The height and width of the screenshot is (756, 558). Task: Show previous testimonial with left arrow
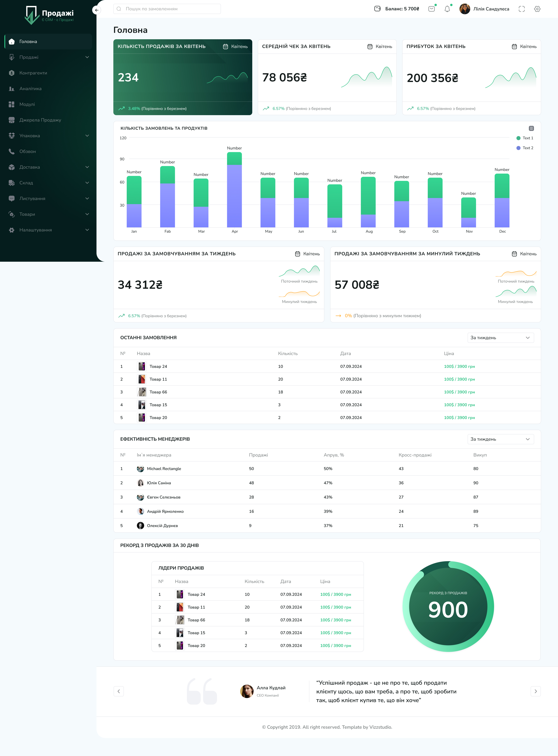pyautogui.click(x=119, y=691)
